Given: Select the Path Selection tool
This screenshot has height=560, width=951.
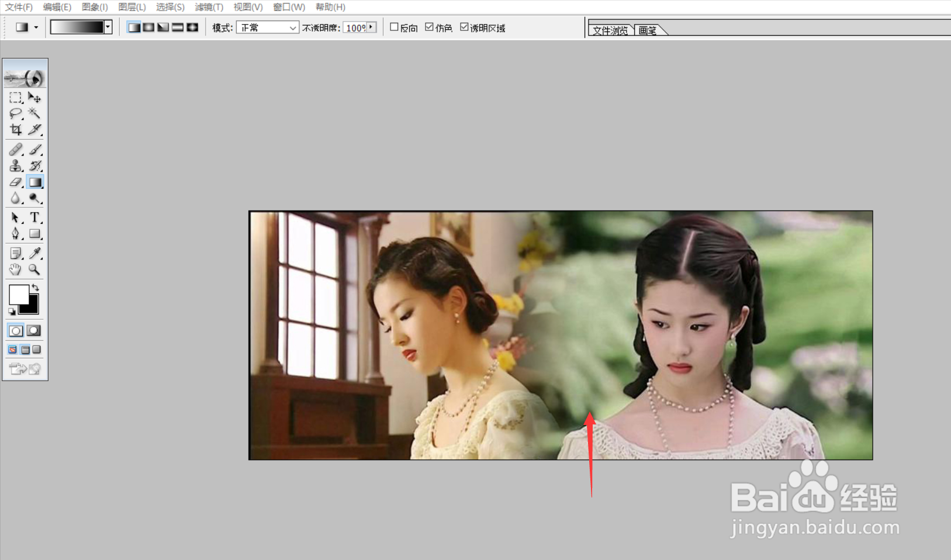Looking at the screenshot, I should click(16, 217).
